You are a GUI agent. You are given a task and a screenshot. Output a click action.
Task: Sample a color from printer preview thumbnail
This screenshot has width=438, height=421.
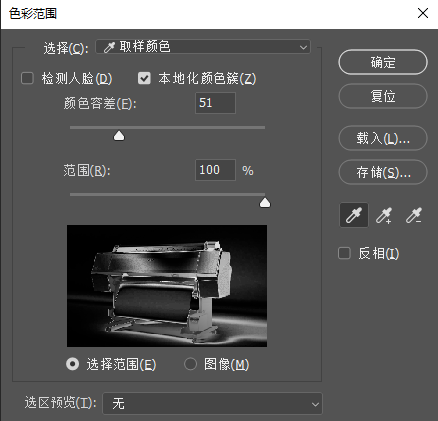pyautogui.click(x=167, y=286)
